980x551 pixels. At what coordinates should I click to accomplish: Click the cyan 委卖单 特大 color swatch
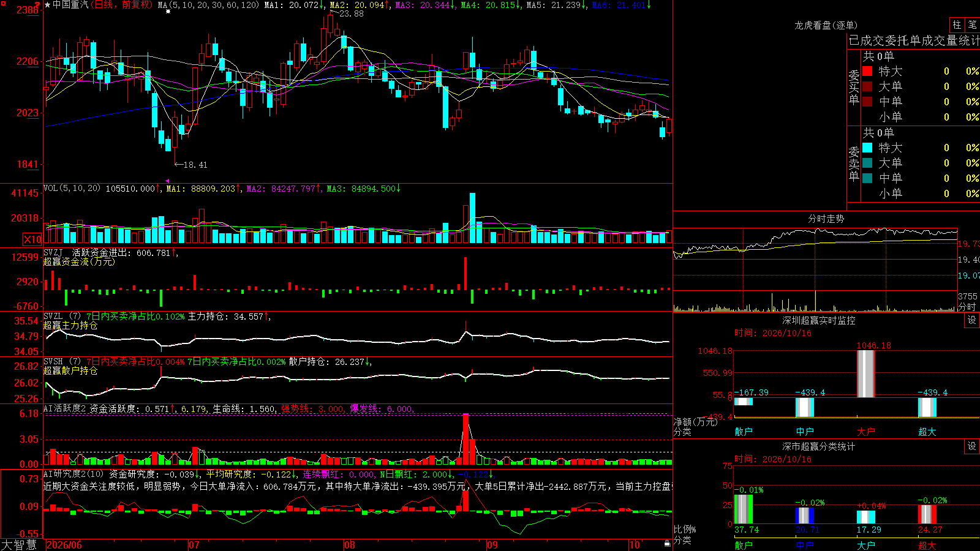867,148
